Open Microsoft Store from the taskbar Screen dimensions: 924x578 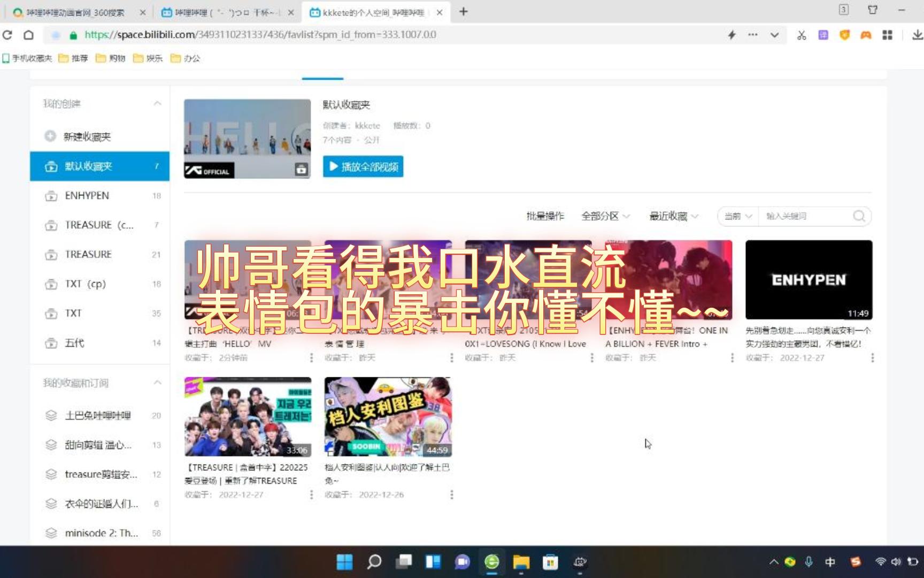[x=550, y=562]
